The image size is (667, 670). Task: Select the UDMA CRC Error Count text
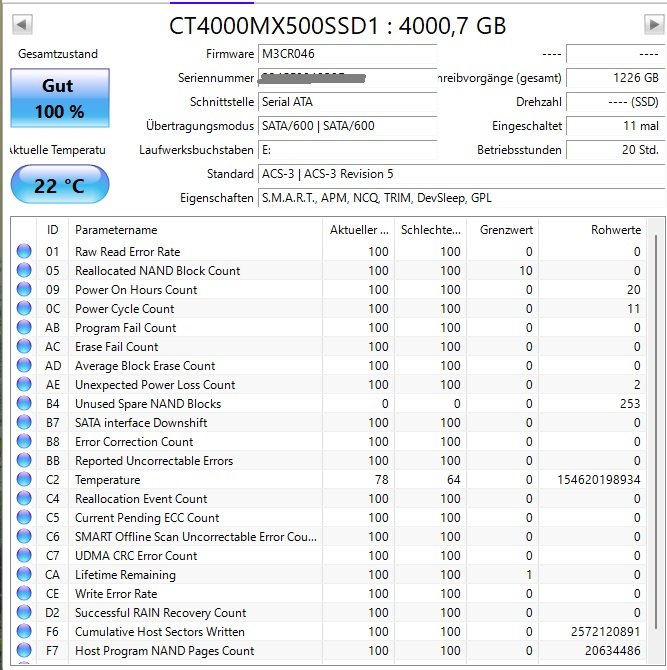(136, 555)
